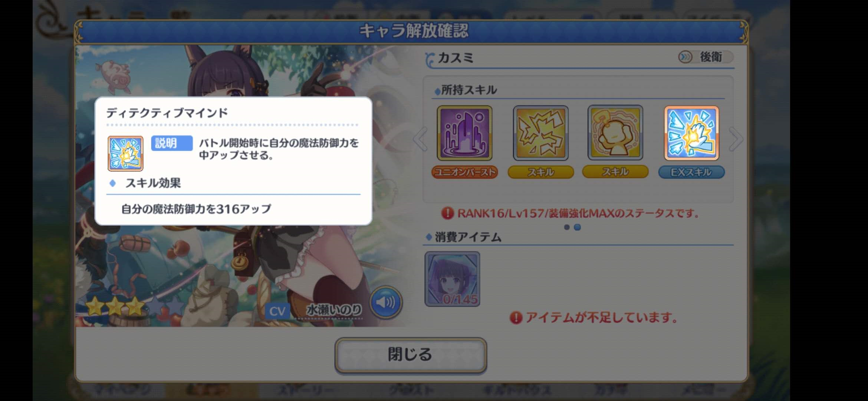Tap the skill icon in tooltip popup

pyautogui.click(x=125, y=153)
